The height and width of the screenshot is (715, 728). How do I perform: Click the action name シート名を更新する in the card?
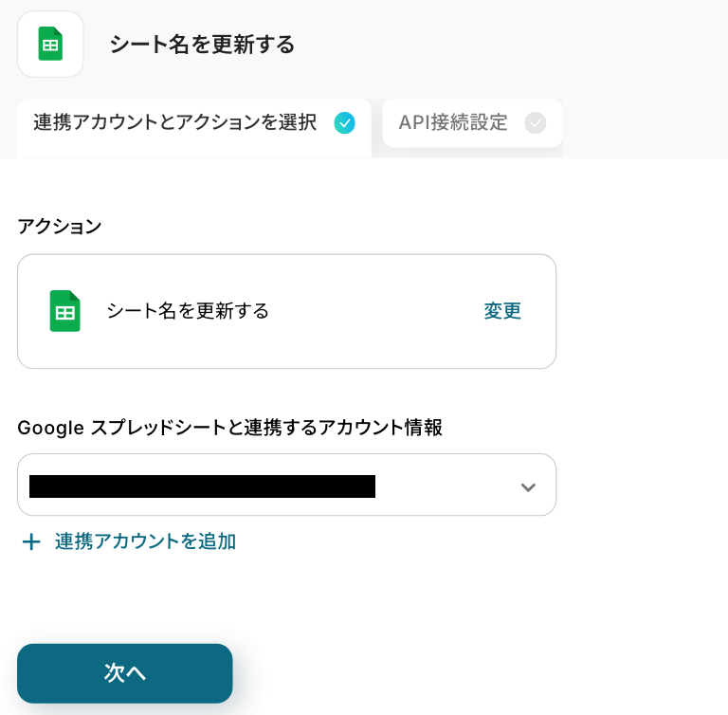[188, 311]
